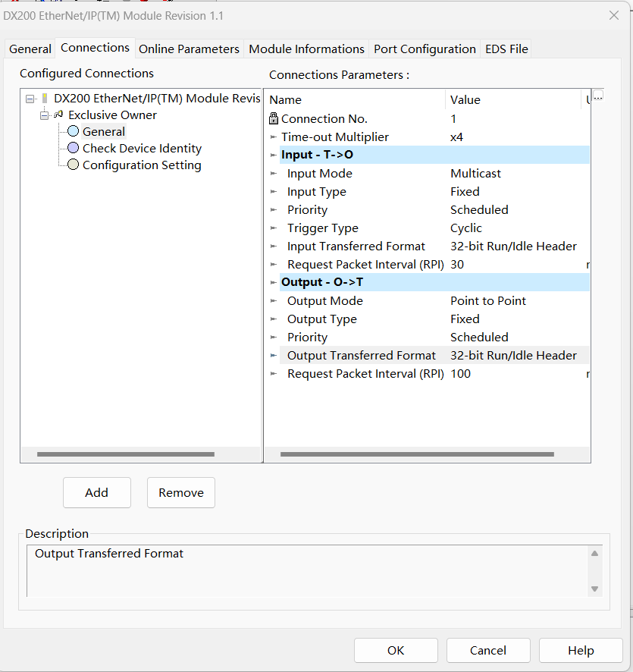Collapse the Exclusive Owner tree node
This screenshot has width=633, height=672.
click(45, 115)
